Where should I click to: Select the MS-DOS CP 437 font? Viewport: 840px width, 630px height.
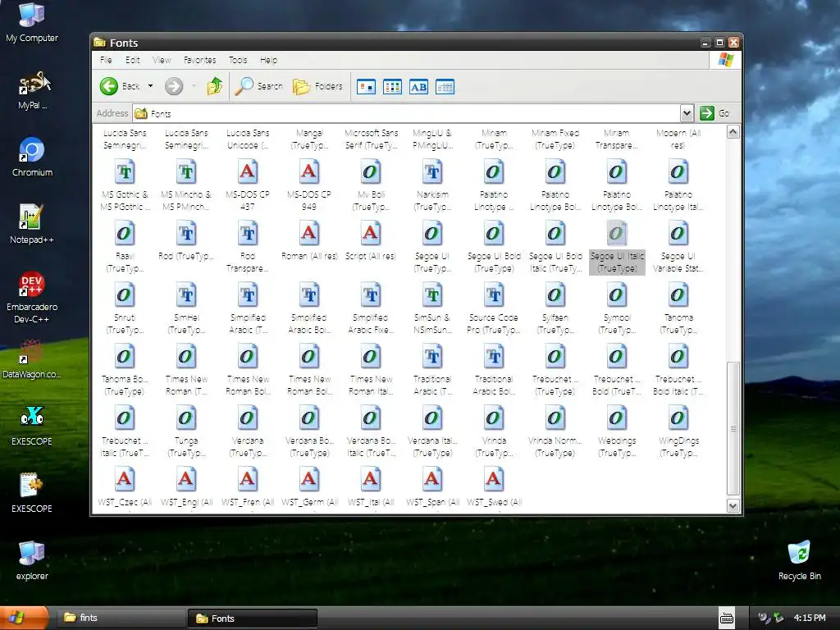(x=248, y=185)
